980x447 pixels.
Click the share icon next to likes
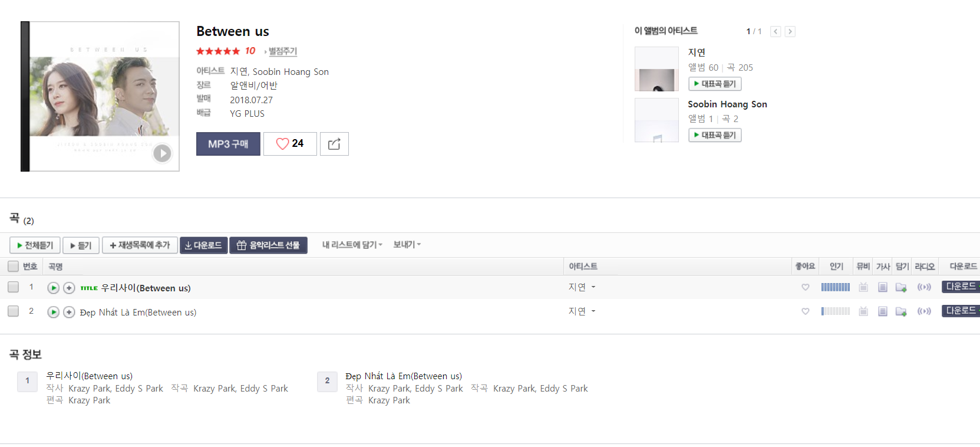tap(334, 144)
